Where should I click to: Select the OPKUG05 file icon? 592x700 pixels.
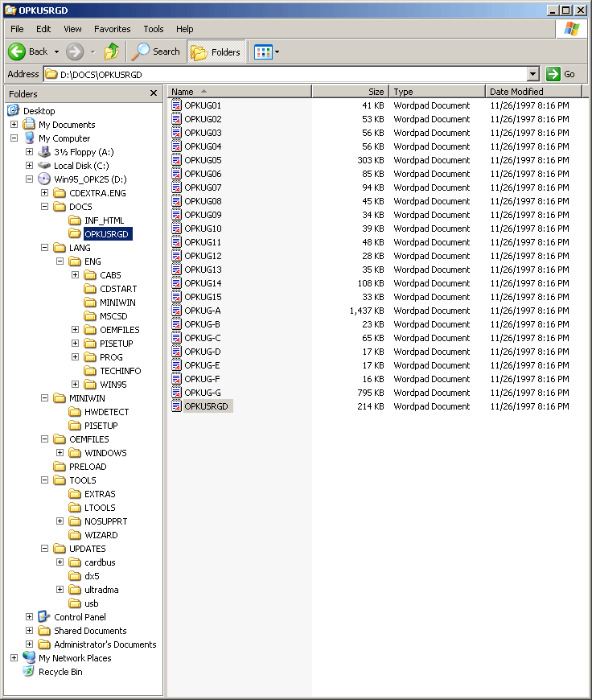coord(177,160)
